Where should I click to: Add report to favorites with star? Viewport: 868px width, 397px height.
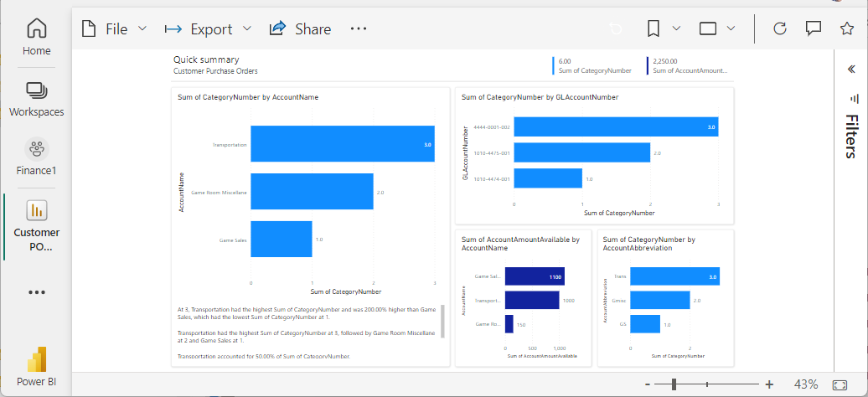coord(846,28)
